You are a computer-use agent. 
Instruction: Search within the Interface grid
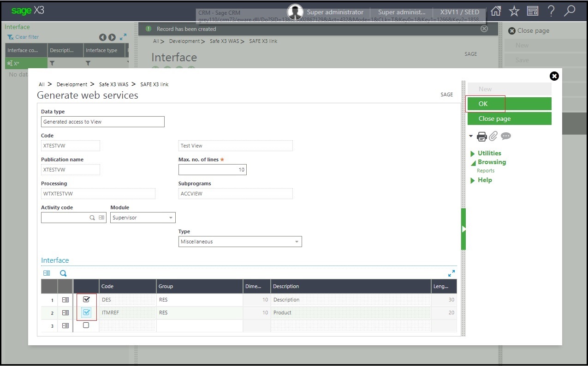pos(63,273)
